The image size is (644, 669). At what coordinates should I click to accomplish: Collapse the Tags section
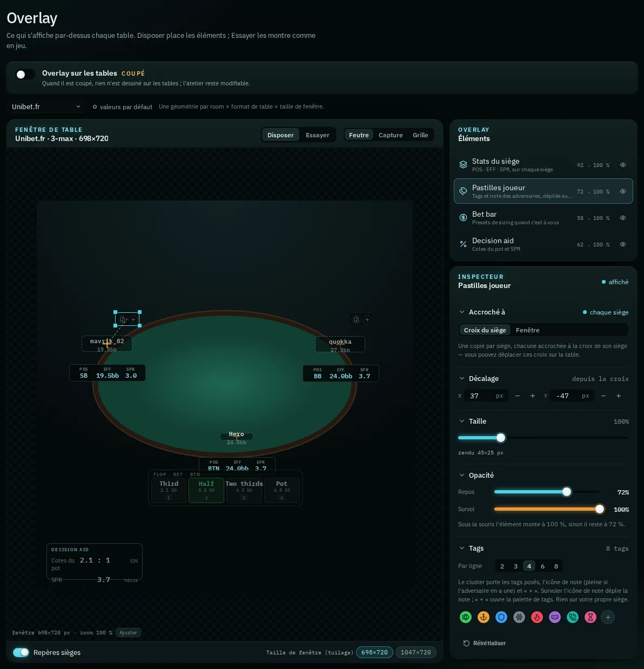click(x=462, y=548)
